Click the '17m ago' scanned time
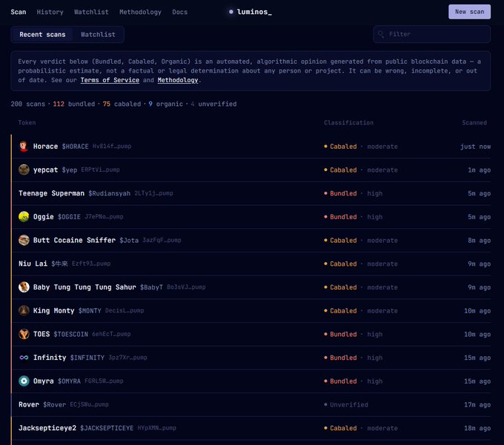The height and width of the screenshot is (445, 504). (x=477, y=404)
